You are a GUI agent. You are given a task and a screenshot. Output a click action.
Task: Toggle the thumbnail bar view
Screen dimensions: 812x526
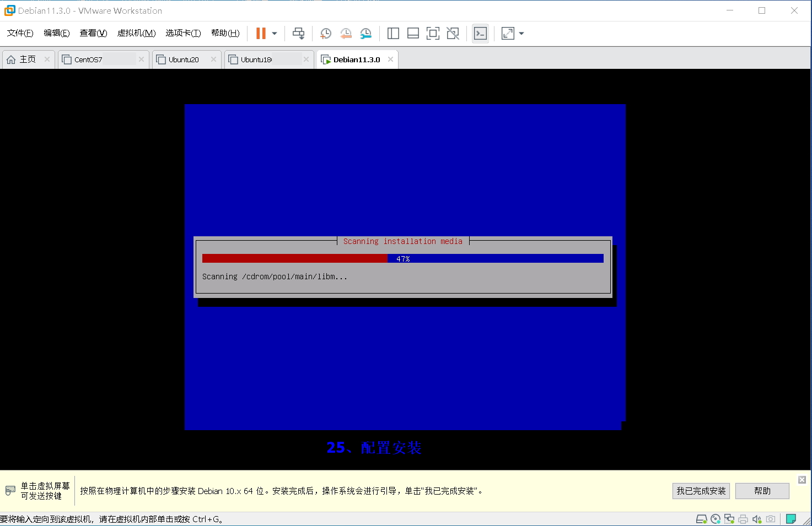pyautogui.click(x=413, y=34)
